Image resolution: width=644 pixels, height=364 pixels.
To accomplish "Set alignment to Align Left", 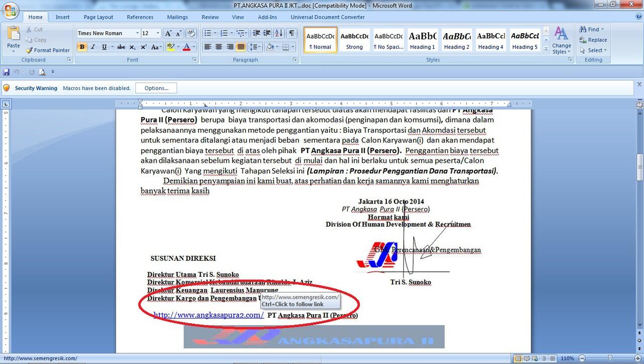I will (x=207, y=47).
